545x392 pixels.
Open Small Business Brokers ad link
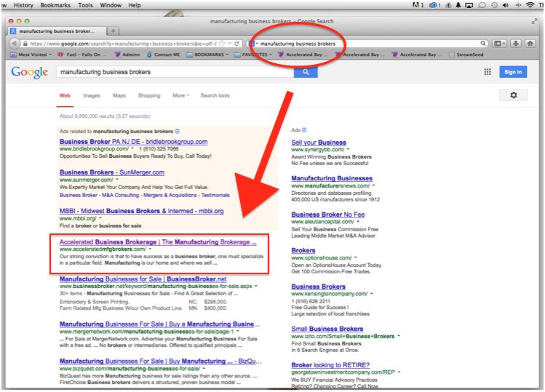pos(327,329)
